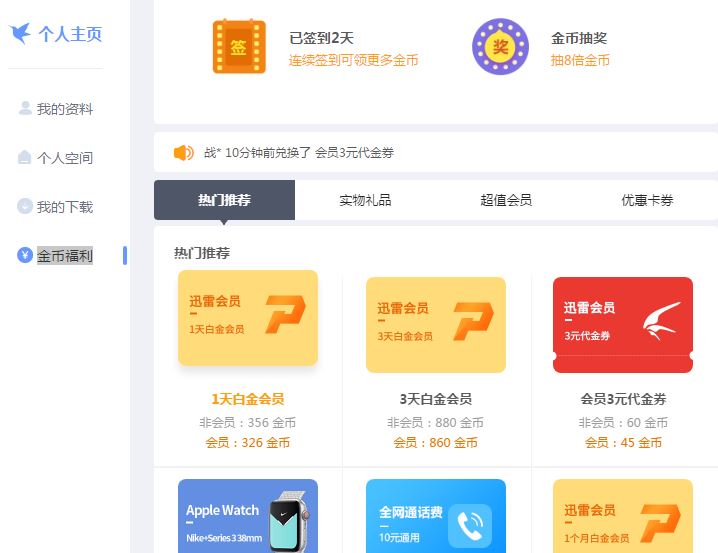Select the red 会员3元代金券 coupon card
Screen dimensions: 718x553
coord(622,324)
